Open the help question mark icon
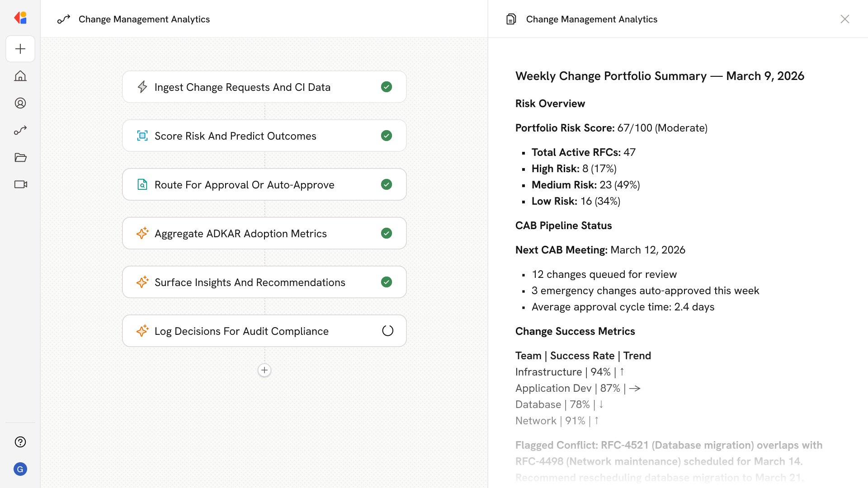 click(x=20, y=442)
